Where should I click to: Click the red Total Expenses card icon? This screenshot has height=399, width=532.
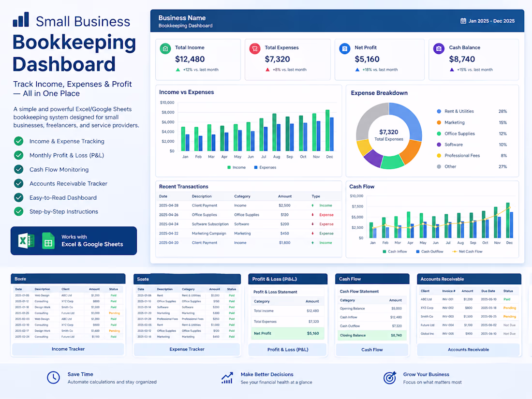click(255, 49)
